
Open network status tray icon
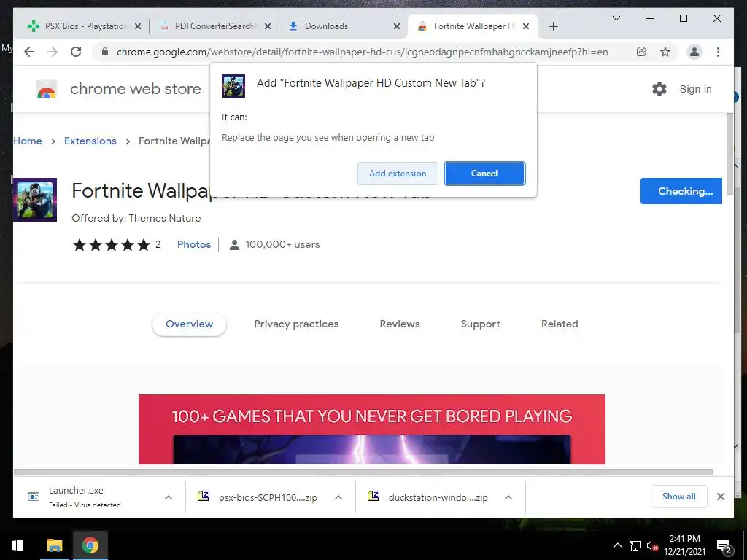click(x=635, y=545)
